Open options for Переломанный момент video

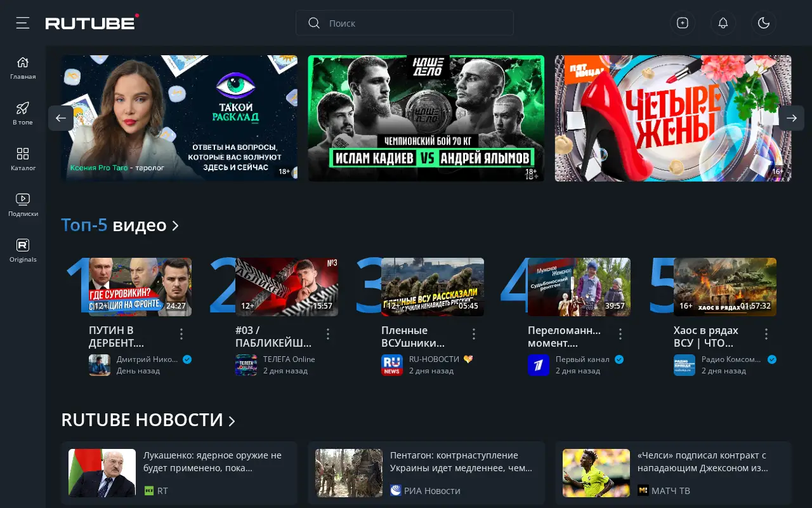click(x=620, y=334)
